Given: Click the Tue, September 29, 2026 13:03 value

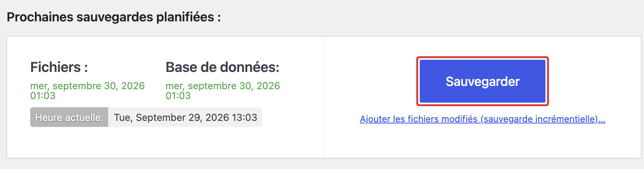Looking at the screenshot, I should (186, 118).
